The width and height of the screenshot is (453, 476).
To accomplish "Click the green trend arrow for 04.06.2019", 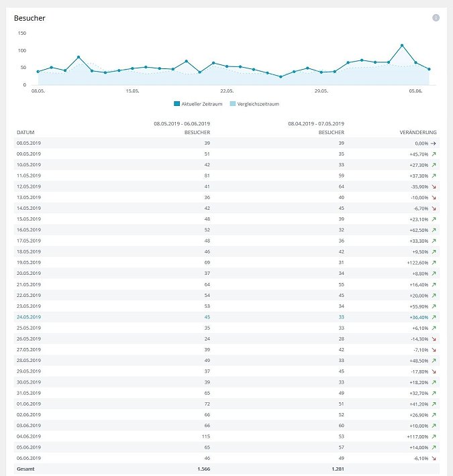I will [434, 436].
